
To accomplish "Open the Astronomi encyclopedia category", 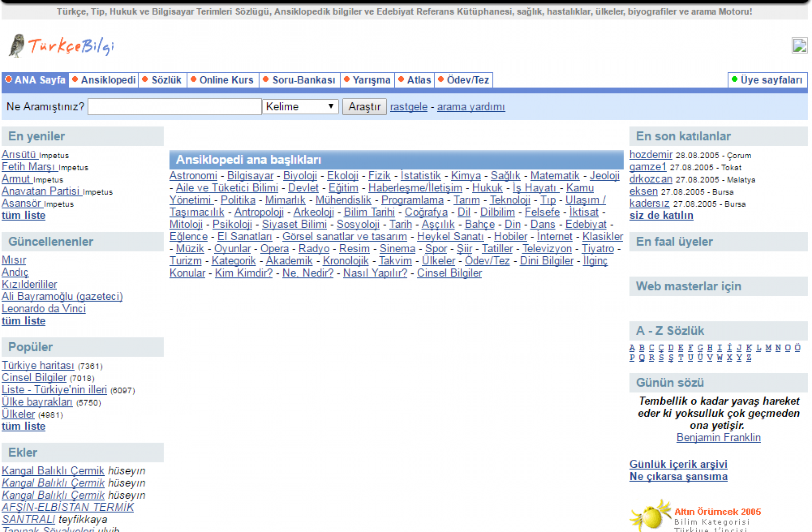I will tap(193, 176).
